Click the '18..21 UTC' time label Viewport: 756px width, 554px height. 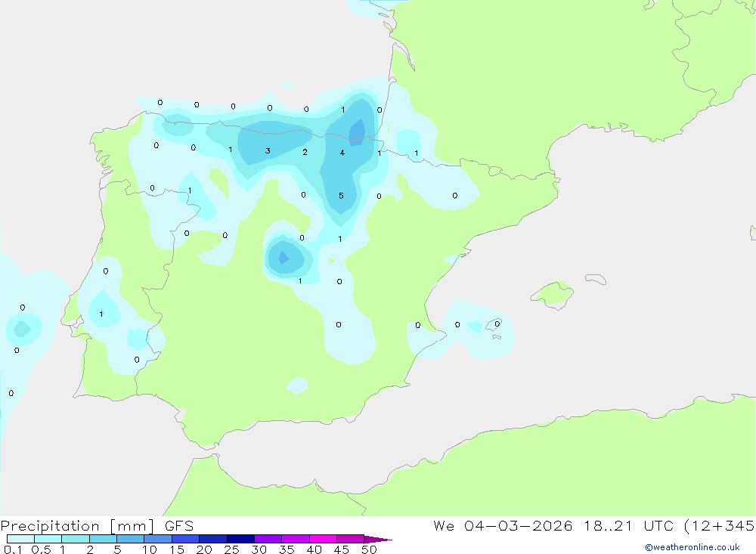pyautogui.click(x=627, y=526)
